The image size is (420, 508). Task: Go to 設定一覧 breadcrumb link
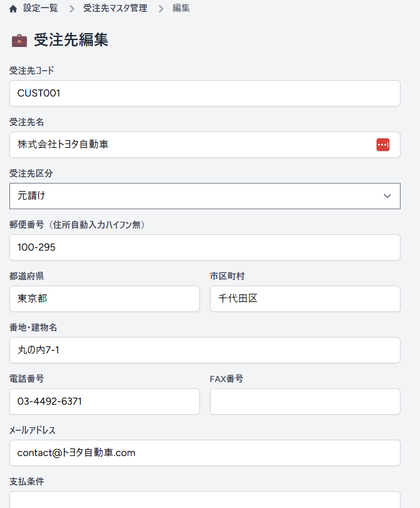pos(41,9)
